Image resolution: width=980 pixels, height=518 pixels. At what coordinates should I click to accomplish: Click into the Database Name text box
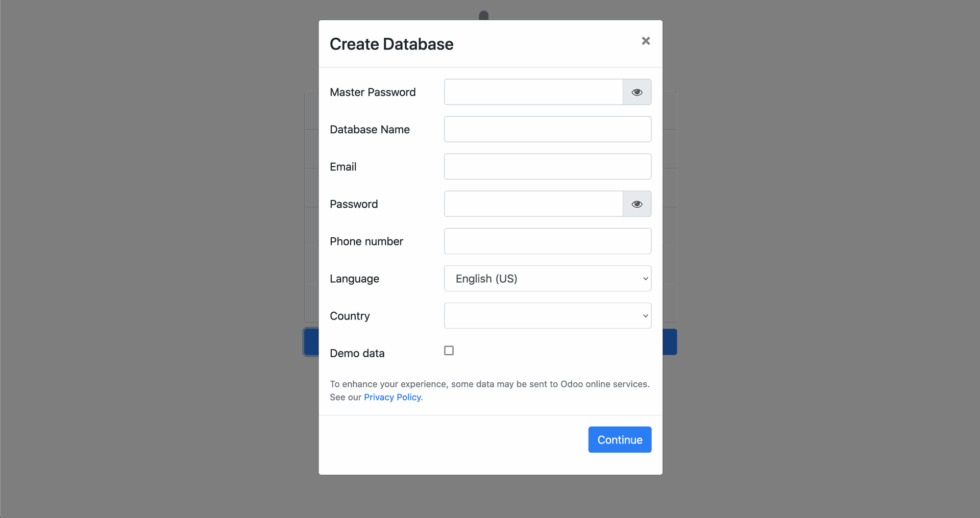tap(547, 130)
